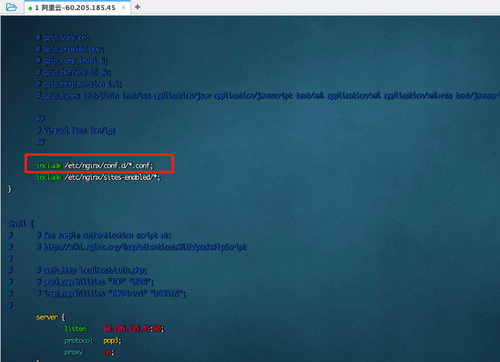Click the gzip_http_version 1.1 line
Screen dimensions: 500x362
pyautogui.click(x=79, y=84)
